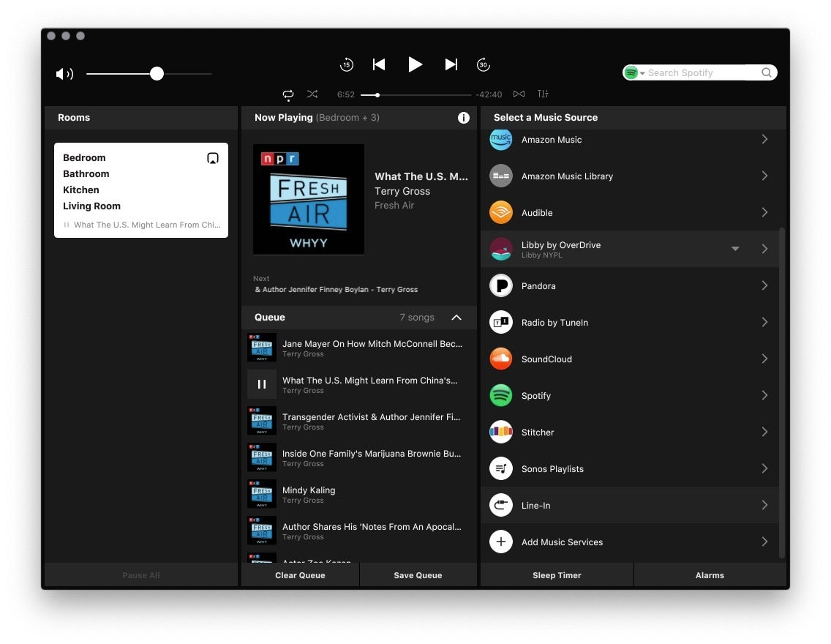831x644 pixels.
Task: Click the Sonos Playlists label
Action: tap(553, 468)
